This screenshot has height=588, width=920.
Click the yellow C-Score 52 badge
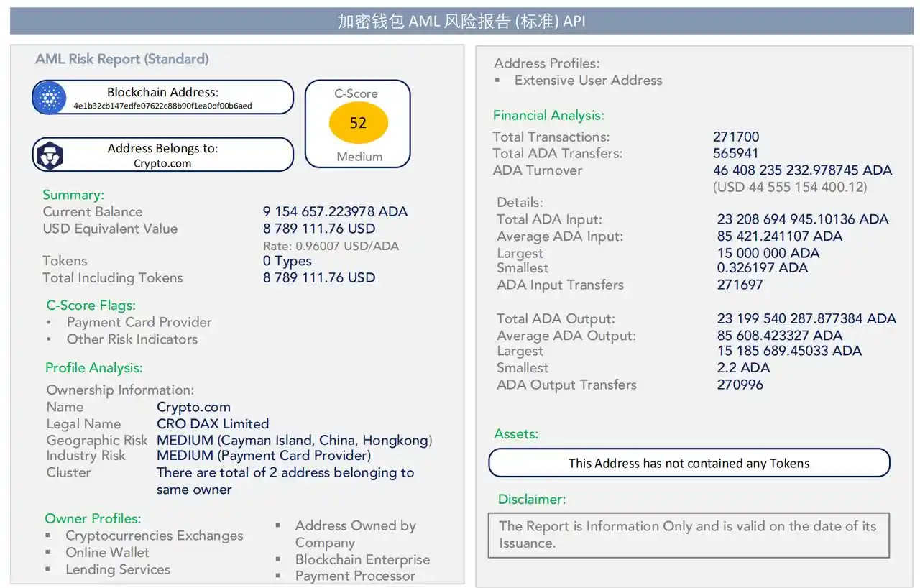tap(358, 123)
